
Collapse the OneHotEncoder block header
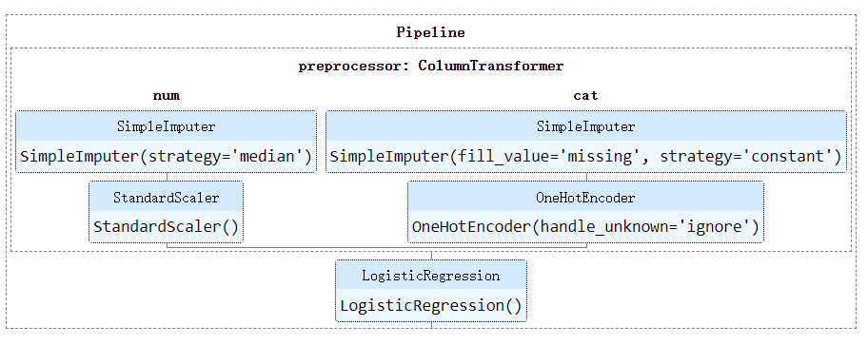[585, 198]
